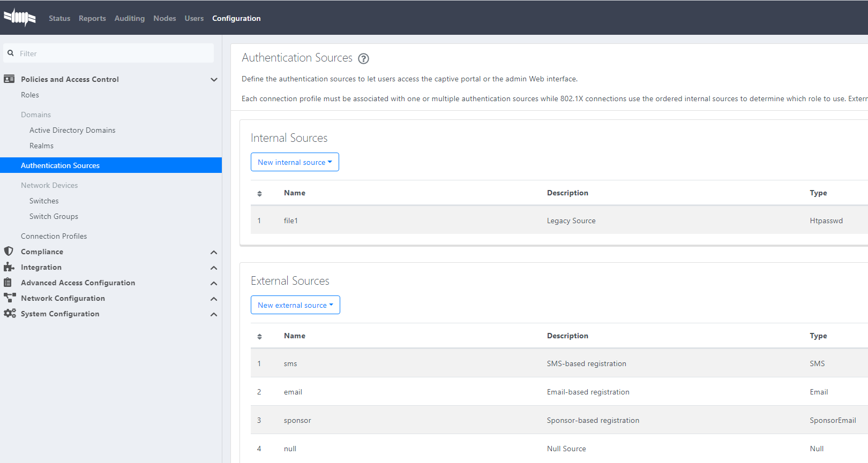Go to the Nodes tab
Screen dimensions: 868x463
164,18
